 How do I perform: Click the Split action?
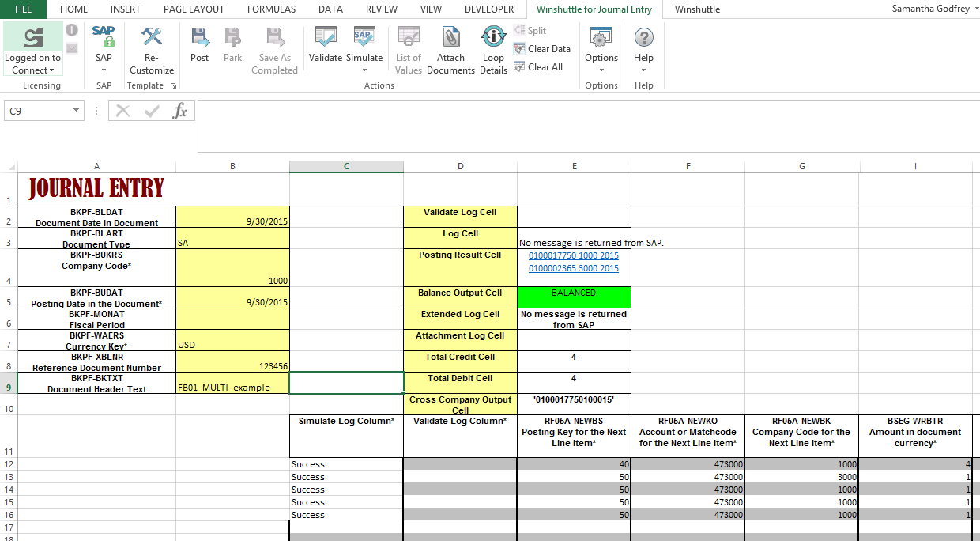tap(530, 30)
